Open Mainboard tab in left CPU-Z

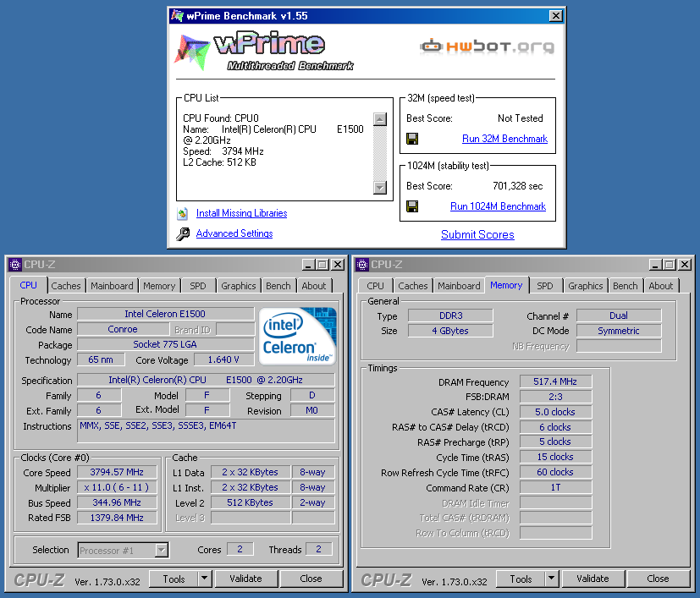tap(112, 286)
